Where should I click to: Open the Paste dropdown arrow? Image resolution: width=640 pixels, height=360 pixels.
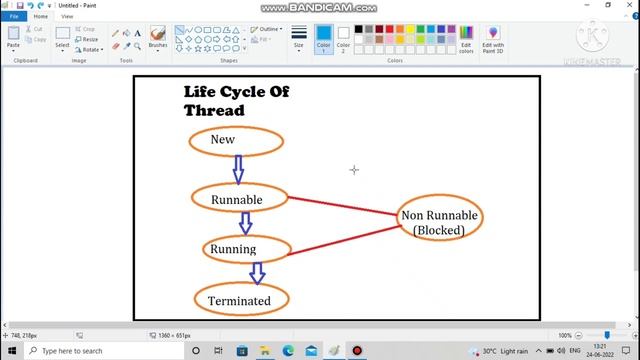[x=13, y=51]
